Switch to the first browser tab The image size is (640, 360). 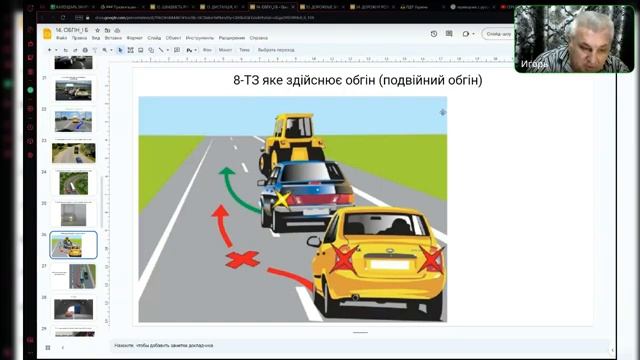point(72,7)
